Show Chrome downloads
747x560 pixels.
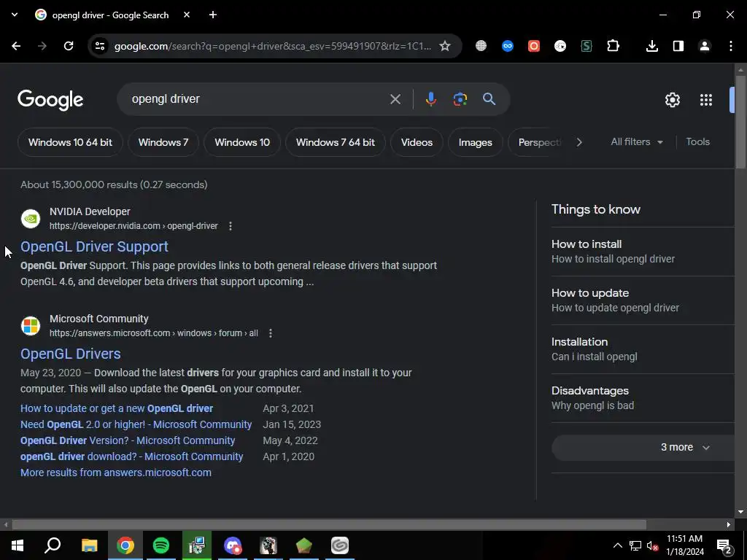(x=652, y=46)
